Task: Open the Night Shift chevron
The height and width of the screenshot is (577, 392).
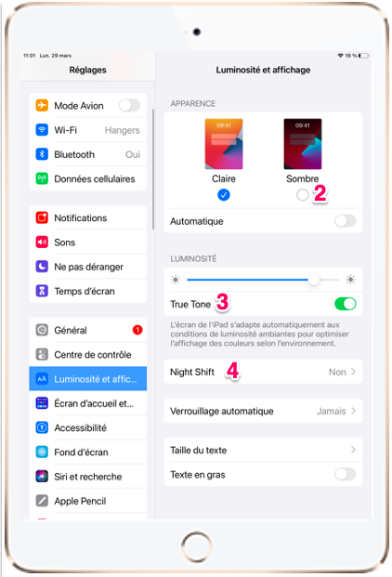Action: 353,372
